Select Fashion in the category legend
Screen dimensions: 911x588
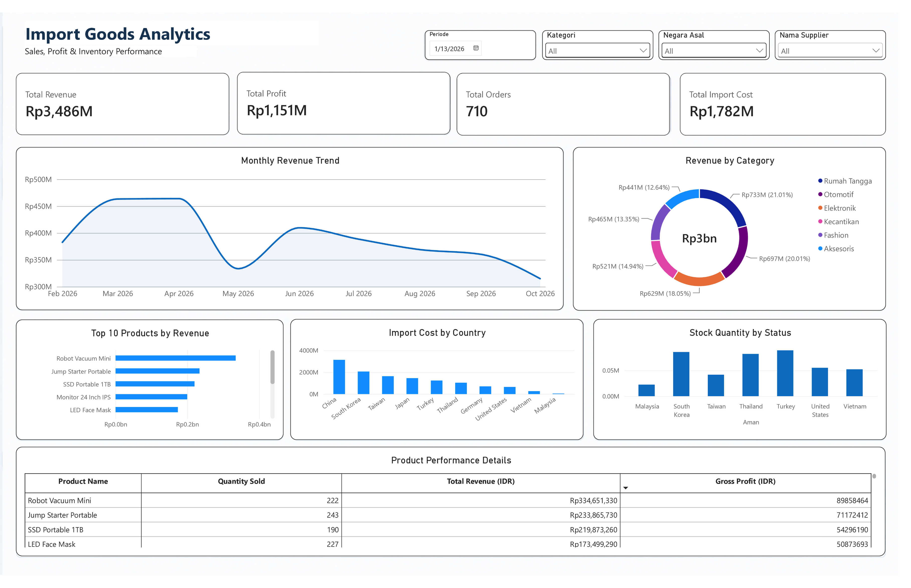point(836,235)
